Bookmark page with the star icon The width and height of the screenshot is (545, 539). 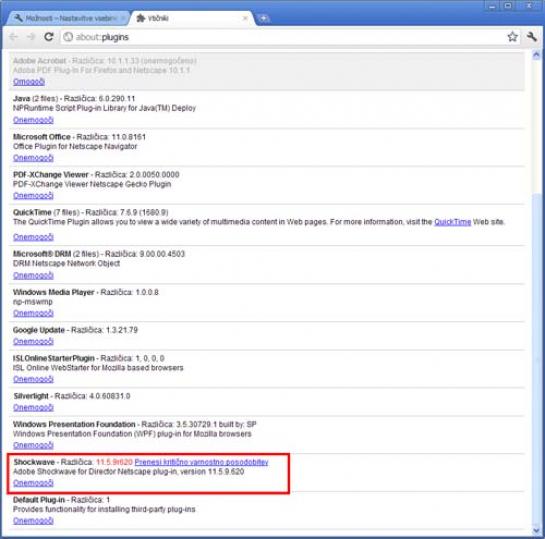pyautogui.click(x=512, y=37)
